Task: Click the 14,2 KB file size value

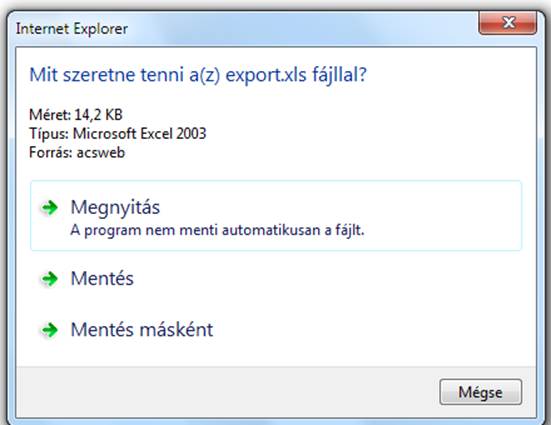Action: [98, 115]
